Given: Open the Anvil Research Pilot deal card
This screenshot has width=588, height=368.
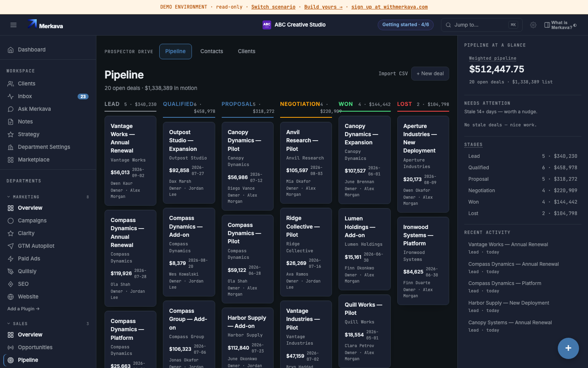Looking at the screenshot, I should pyautogui.click(x=306, y=163).
